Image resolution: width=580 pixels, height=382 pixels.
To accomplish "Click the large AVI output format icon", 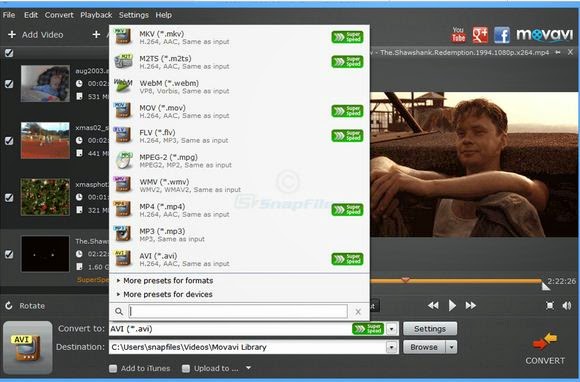I will coord(28,348).
